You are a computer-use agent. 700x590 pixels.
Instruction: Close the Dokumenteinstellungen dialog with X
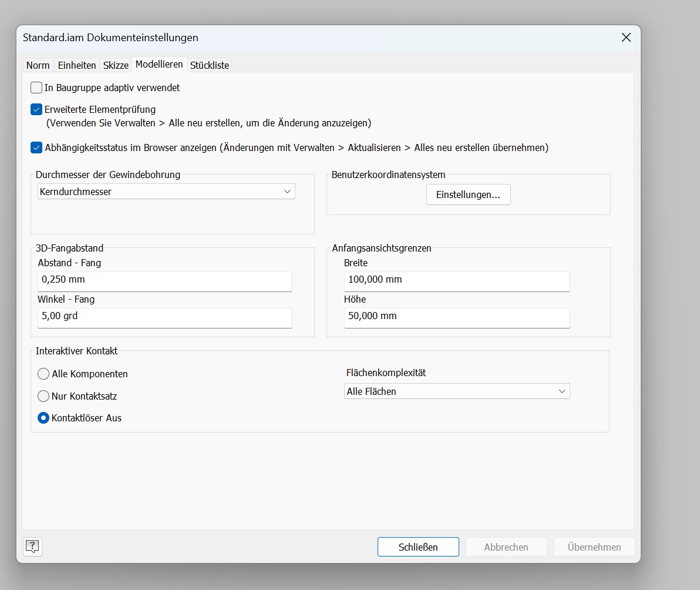626,38
